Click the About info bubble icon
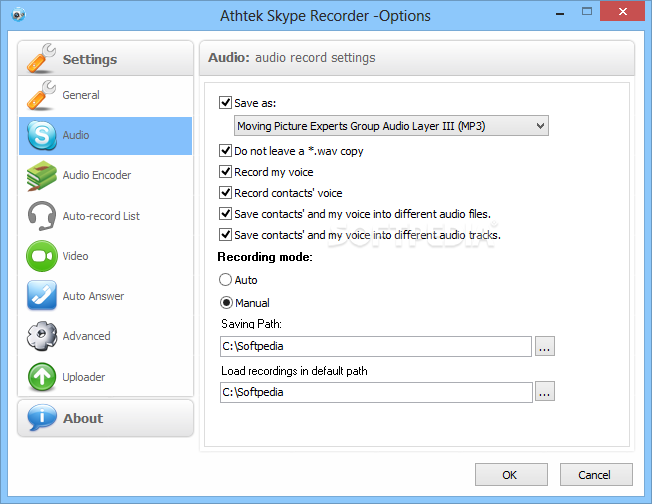The width and height of the screenshot is (652, 504). click(x=42, y=418)
